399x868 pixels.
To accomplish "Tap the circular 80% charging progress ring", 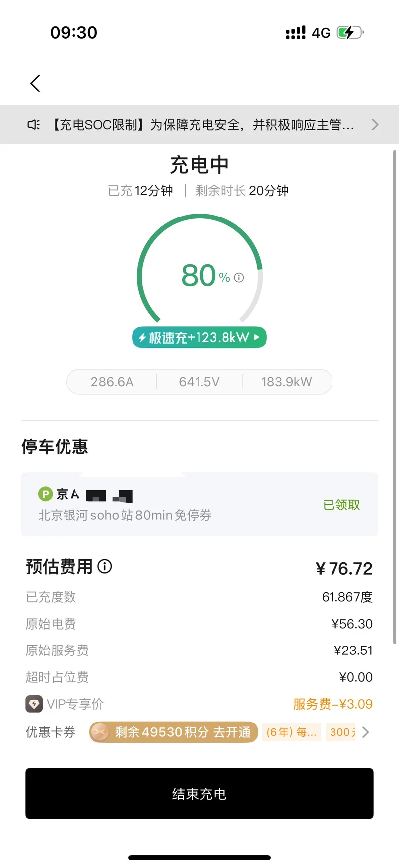I will (199, 268).
